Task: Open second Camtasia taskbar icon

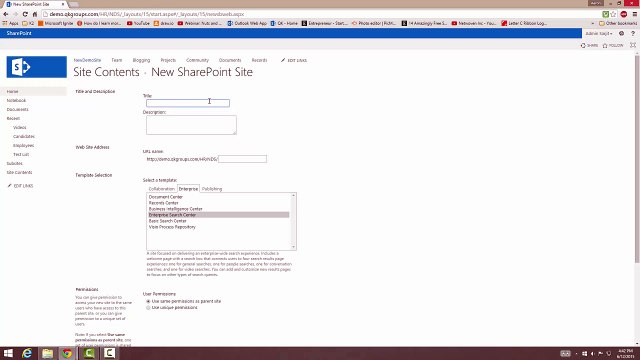Action: coord(109,353)
